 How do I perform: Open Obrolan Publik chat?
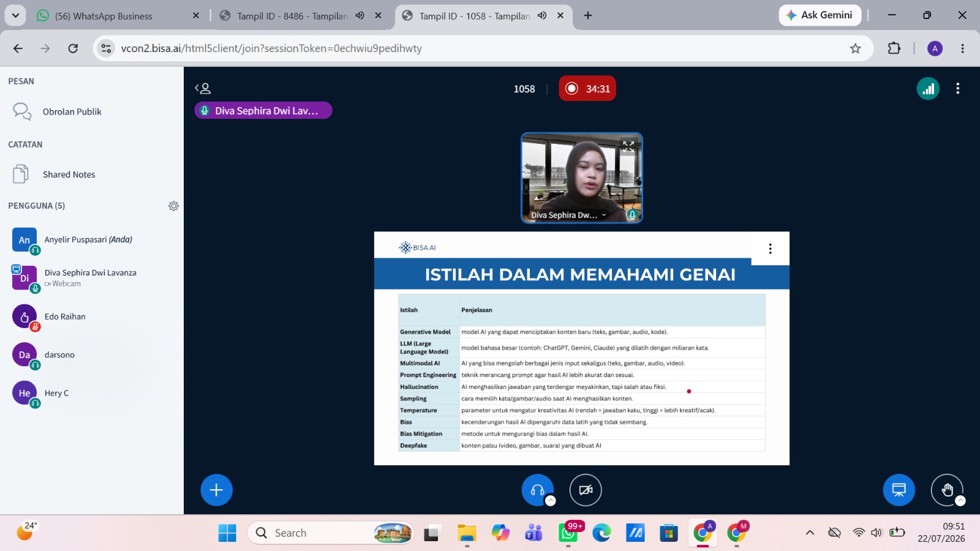pos(92,111)
